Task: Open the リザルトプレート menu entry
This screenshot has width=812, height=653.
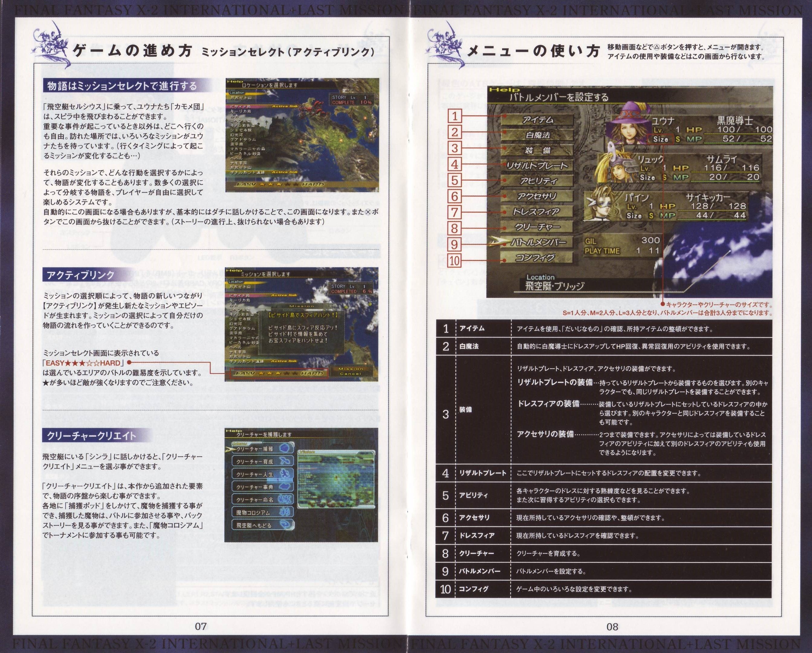Action: click(x=537, y=166)
